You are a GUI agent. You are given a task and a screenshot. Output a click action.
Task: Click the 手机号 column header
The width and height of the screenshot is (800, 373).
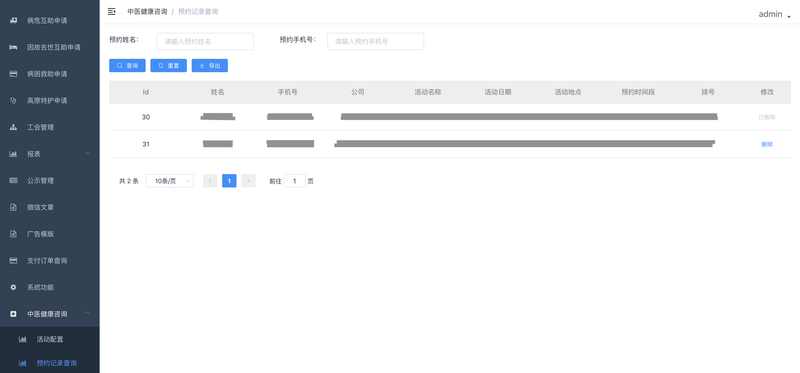coord(288,92)
